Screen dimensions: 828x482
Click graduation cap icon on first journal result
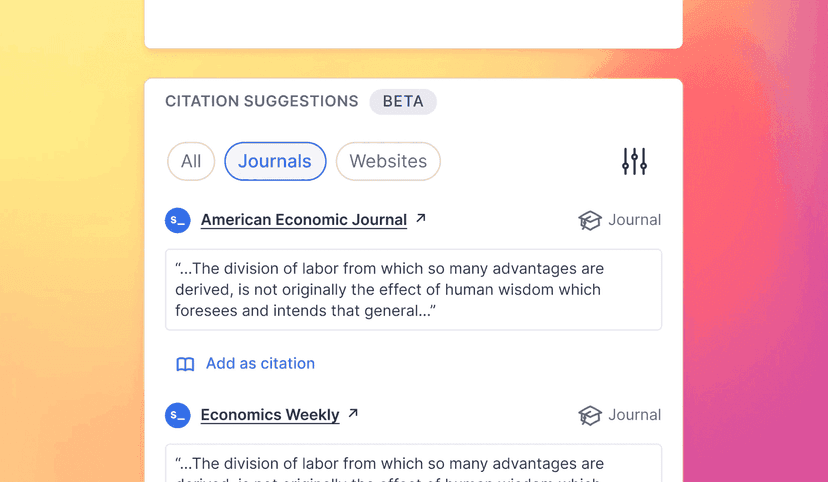pyautogui.click(x=590, y=220)
